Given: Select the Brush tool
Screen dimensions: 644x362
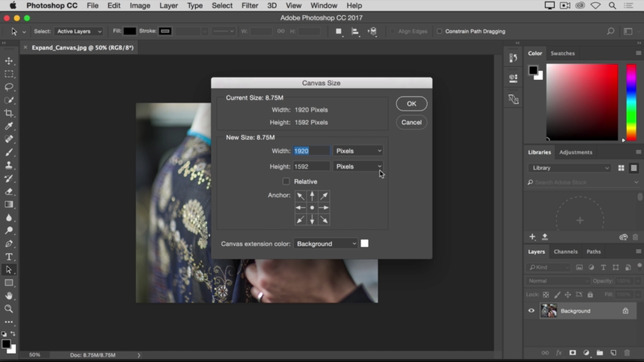Looking at the screenshot, I should pyautogui.click(x=9, y=152).
